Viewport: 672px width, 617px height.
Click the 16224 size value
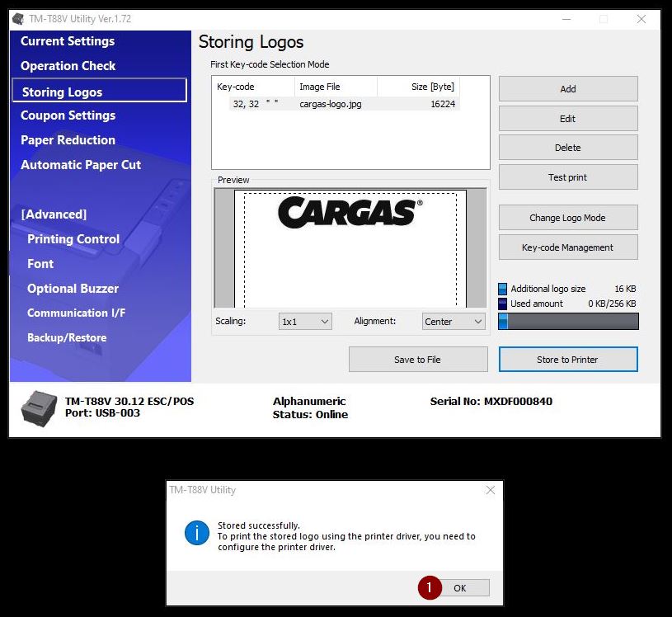tap(443, 104)
